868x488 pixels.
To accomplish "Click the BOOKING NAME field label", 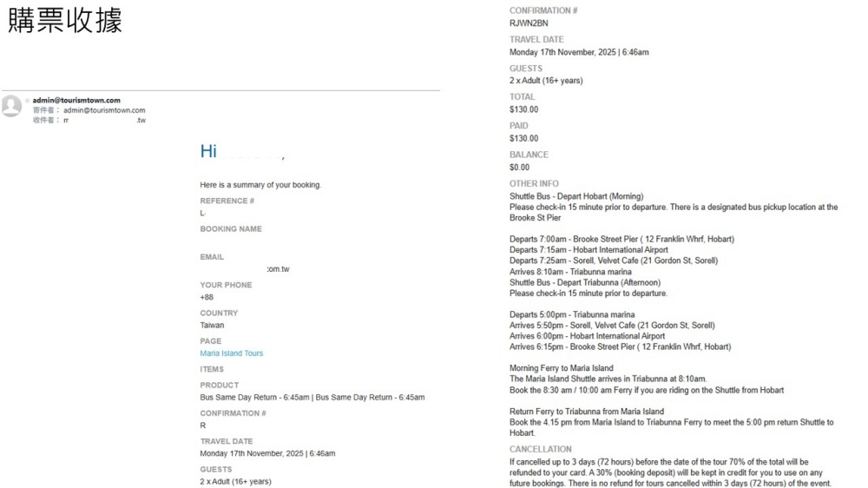I will [230, 229].
